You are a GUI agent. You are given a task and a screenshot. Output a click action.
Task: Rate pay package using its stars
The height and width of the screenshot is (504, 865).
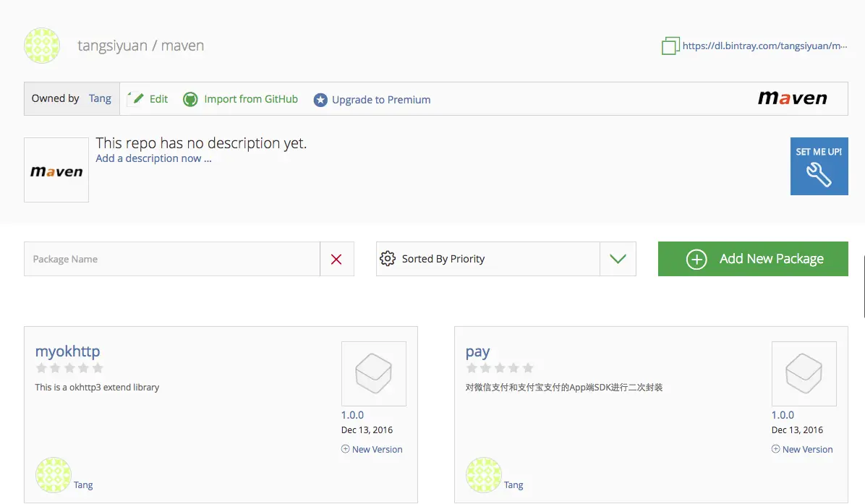500,368
